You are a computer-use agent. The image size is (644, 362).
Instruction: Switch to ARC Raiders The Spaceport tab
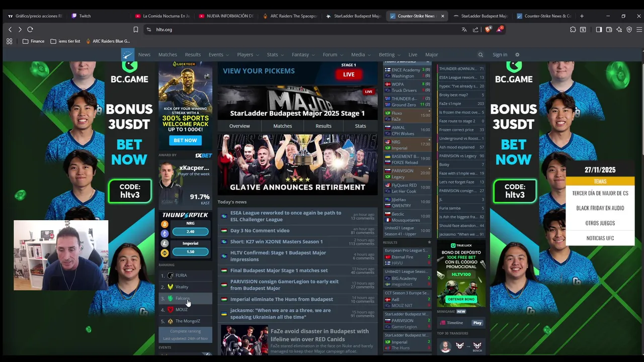tap(290, 16)
